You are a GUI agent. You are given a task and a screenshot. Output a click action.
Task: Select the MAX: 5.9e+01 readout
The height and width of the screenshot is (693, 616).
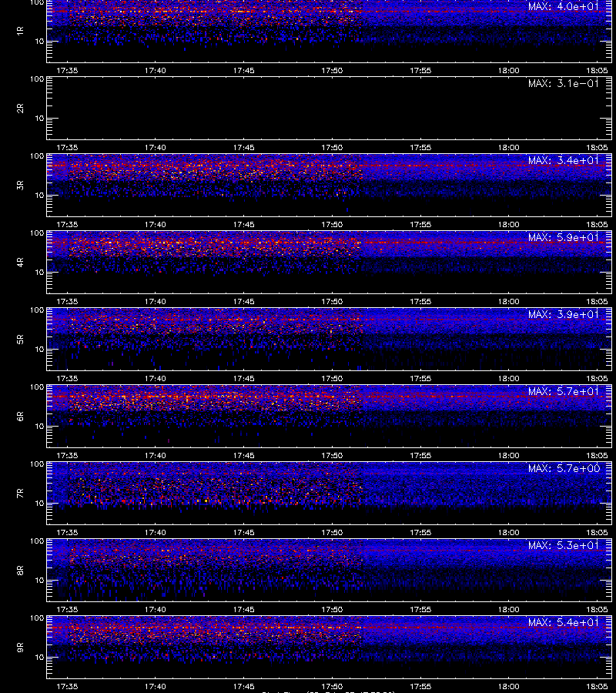(564, 237)
